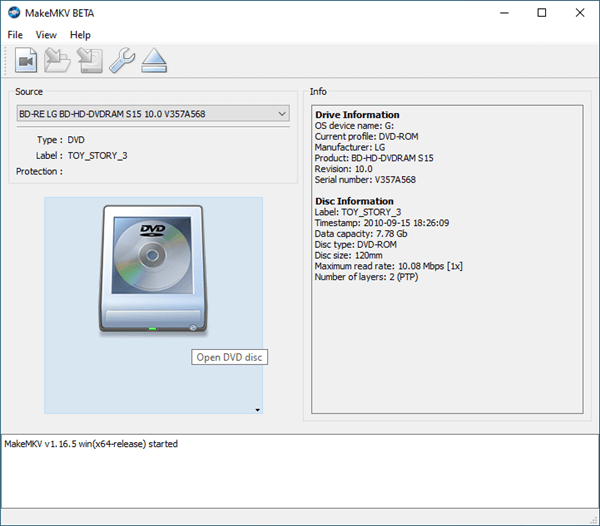Screen dimensions: 600x526
Task: Click 'Disc type: DVD-ROM' line
Action: click(355, 244)
